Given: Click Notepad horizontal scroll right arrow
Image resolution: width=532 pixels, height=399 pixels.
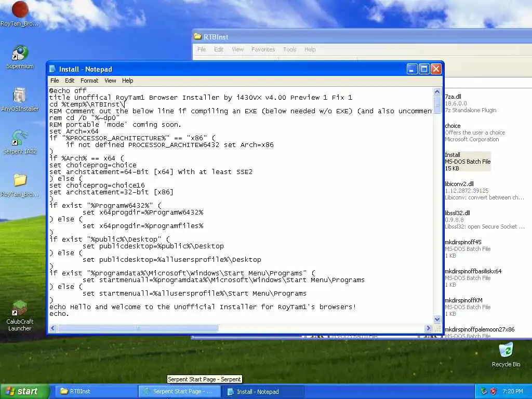Looking at the screenshot, I should pos(428,328).
